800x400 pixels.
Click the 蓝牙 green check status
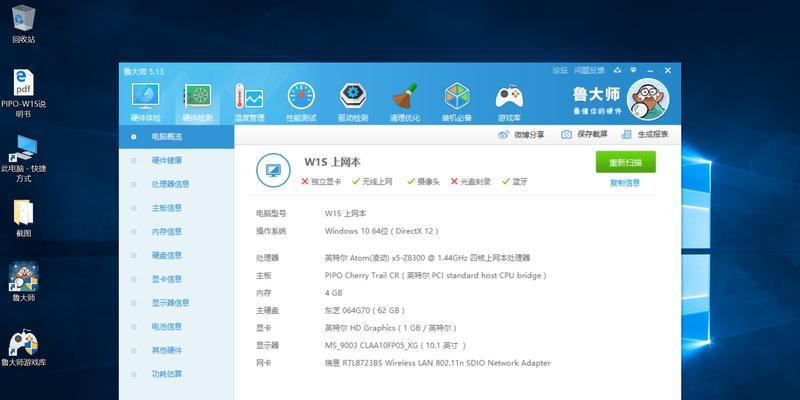[x=515, y=181]
